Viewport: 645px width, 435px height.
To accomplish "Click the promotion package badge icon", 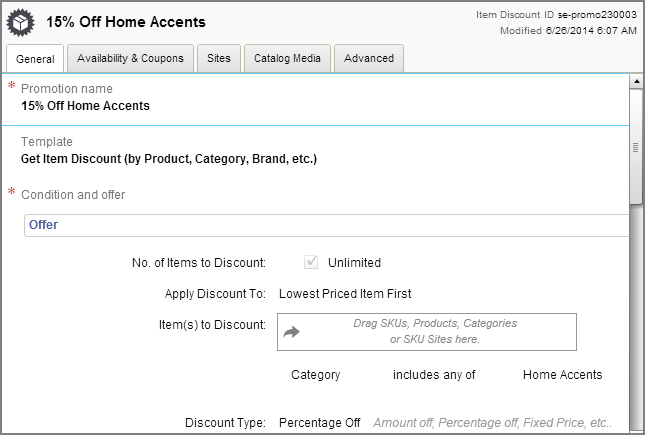I will point(21,22).
